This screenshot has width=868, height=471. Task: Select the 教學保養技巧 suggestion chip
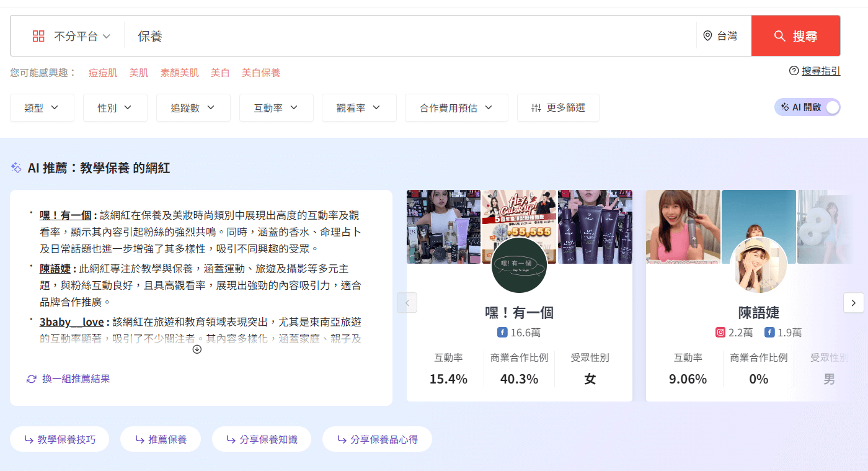[60, 439]
